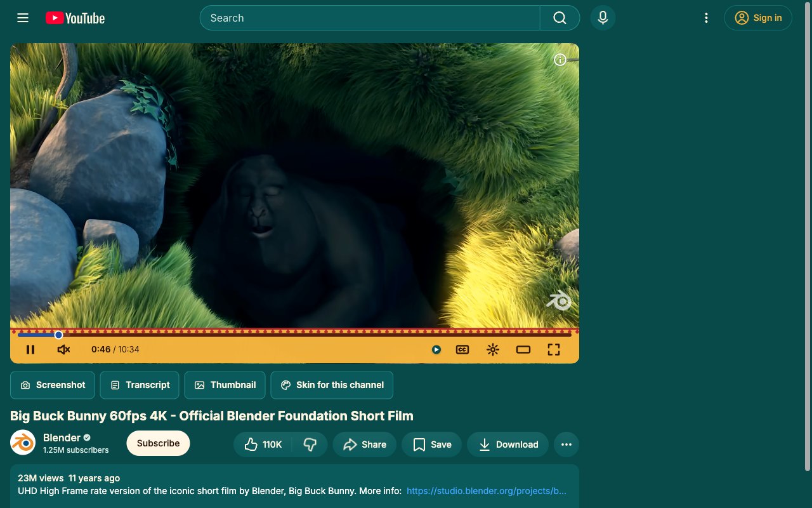Open the video info card icon
This screenshot has width=812, height=508.
point(560,60)
